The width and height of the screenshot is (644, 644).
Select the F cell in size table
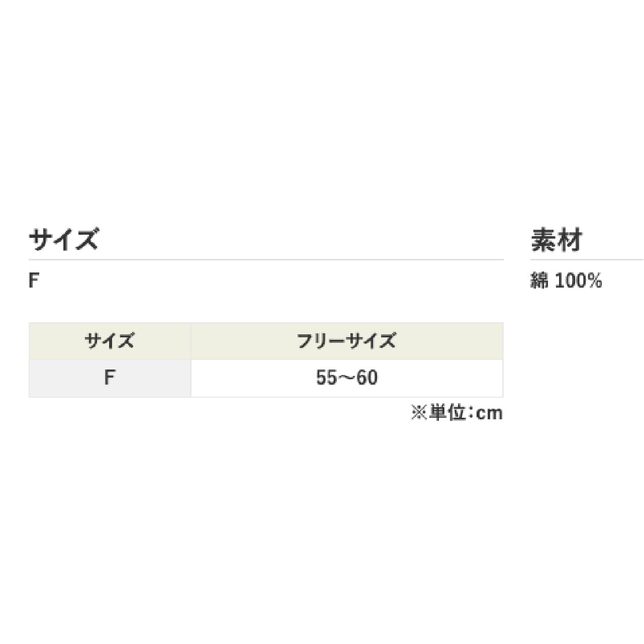(x=110, y=378)
